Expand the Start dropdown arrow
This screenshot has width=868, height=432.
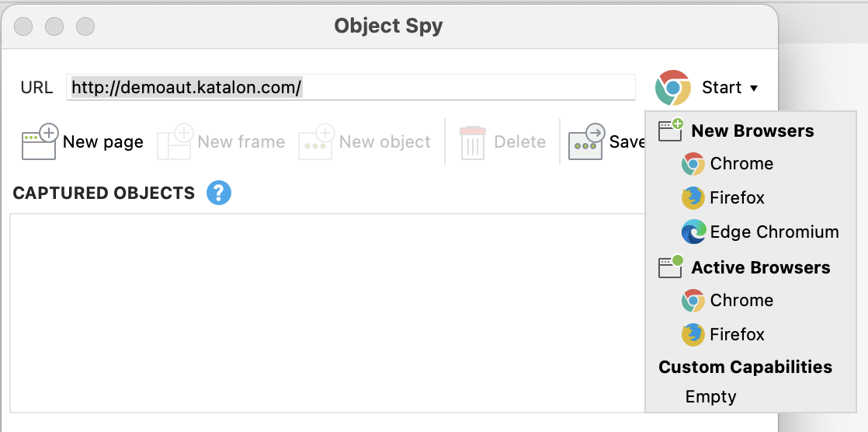(753, 88)
